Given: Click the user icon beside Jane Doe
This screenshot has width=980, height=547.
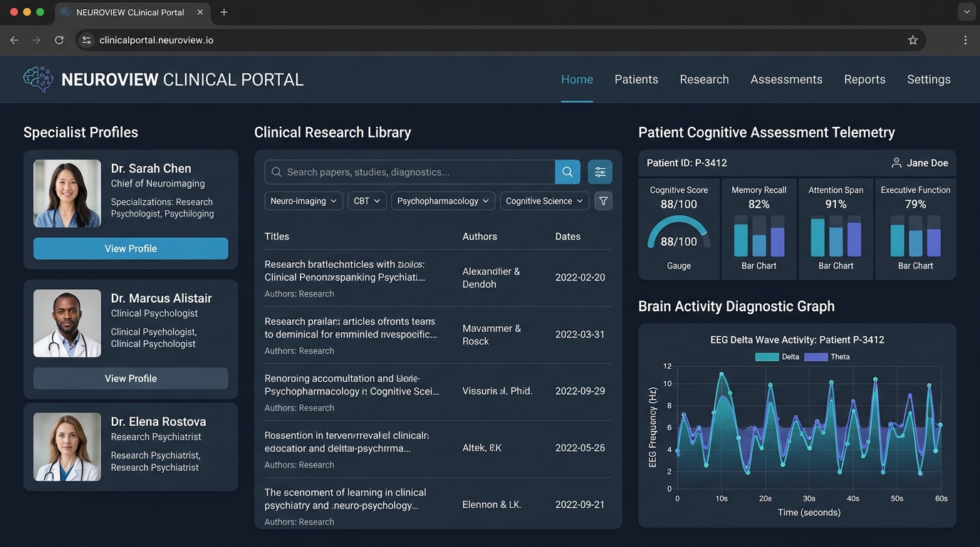Looking at the screenshot, I should pyautogui.click(x=897, y=163).
